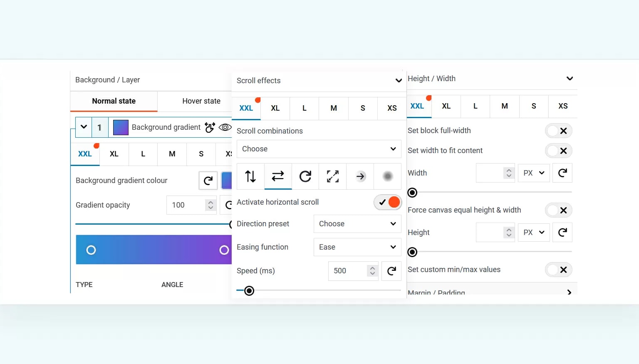Select S breakpoint in Background panel
This screenshot has width=639, height=364.
201,154
